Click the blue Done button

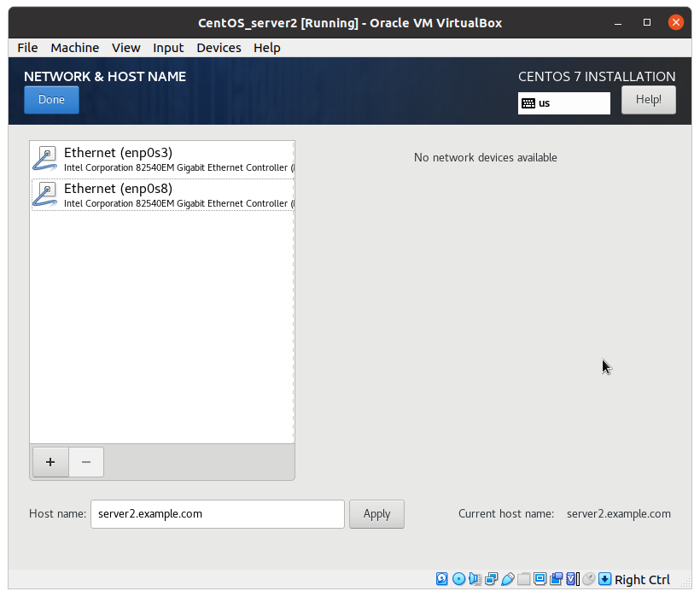[x=51, y=100]
